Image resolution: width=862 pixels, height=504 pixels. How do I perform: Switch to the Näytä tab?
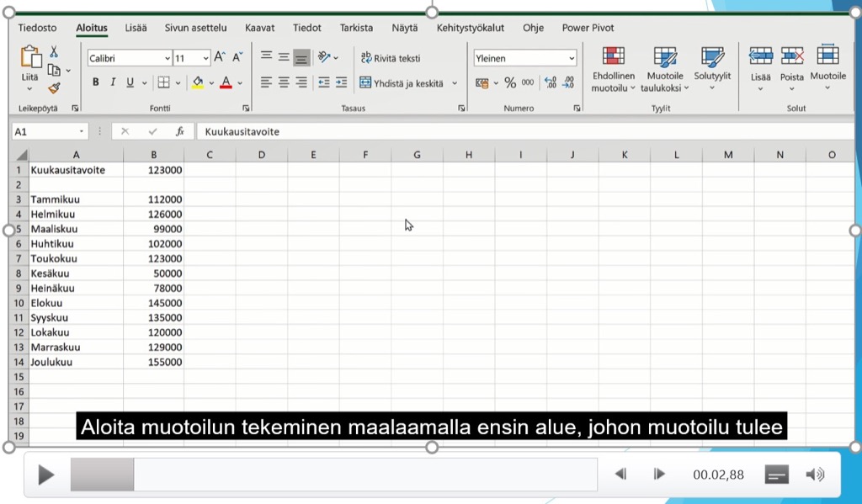pos(405,28)
